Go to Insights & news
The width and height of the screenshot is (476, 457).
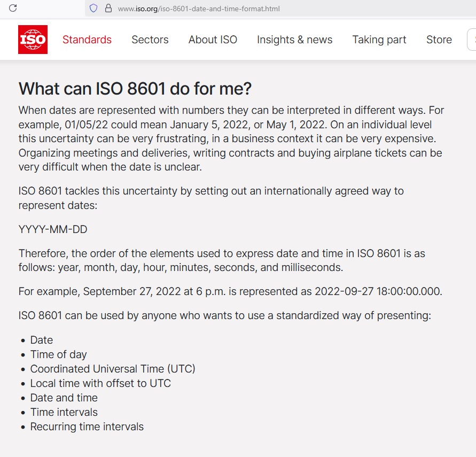294,40
